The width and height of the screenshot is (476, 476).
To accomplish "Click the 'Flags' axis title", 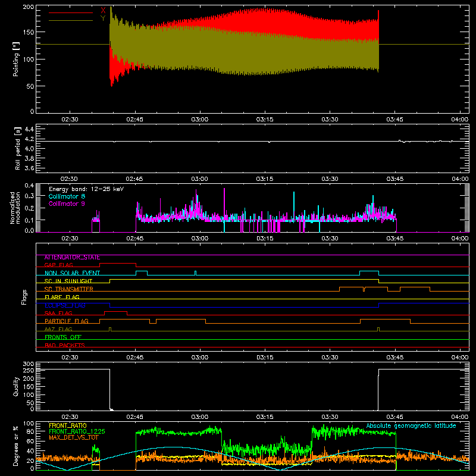I will tap(24, 297).
